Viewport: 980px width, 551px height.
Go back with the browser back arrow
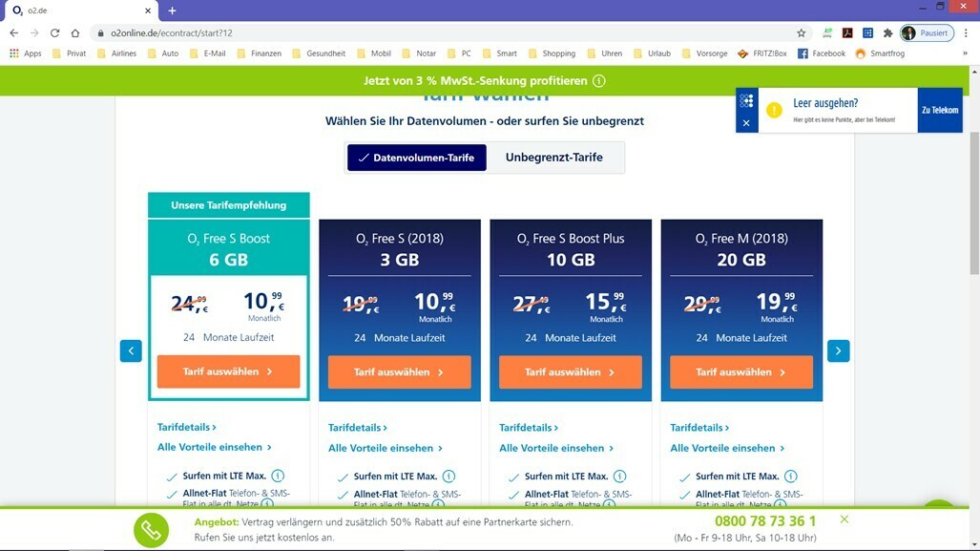[13, 33]
